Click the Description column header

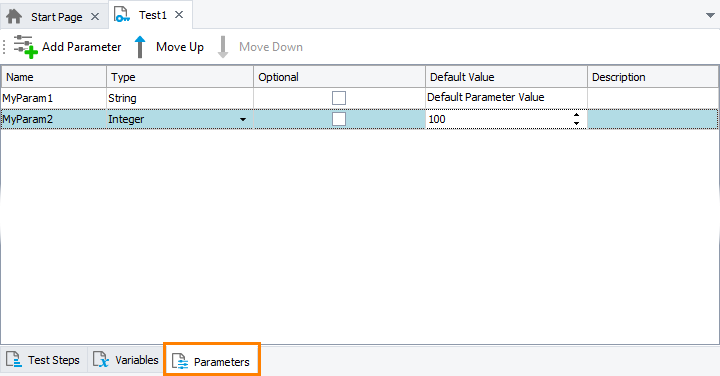coord(653,77)
